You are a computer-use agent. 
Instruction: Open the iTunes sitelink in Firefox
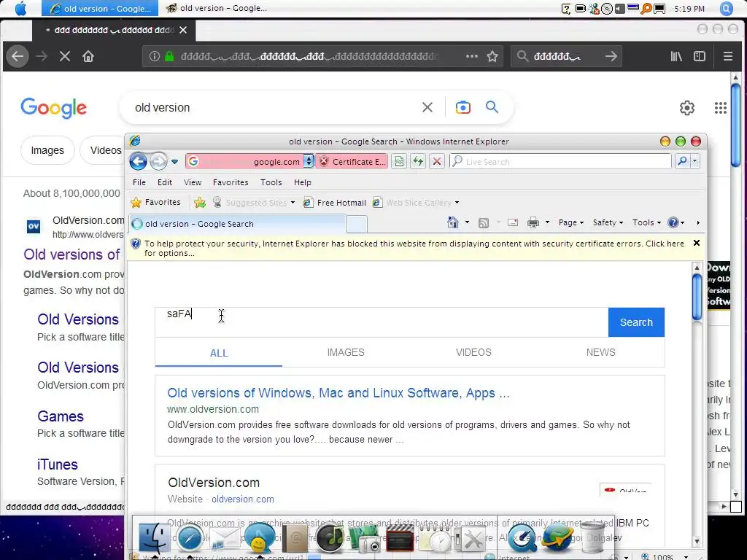[x=57, y=464]
